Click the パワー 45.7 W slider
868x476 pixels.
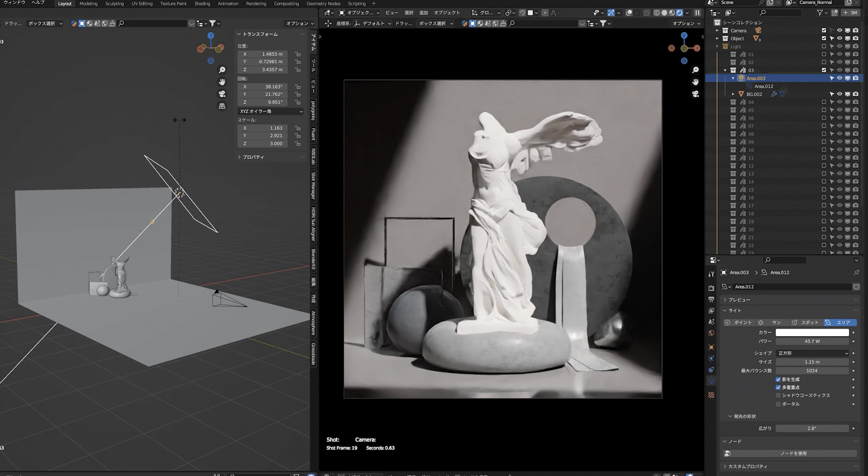pos(812,341)
